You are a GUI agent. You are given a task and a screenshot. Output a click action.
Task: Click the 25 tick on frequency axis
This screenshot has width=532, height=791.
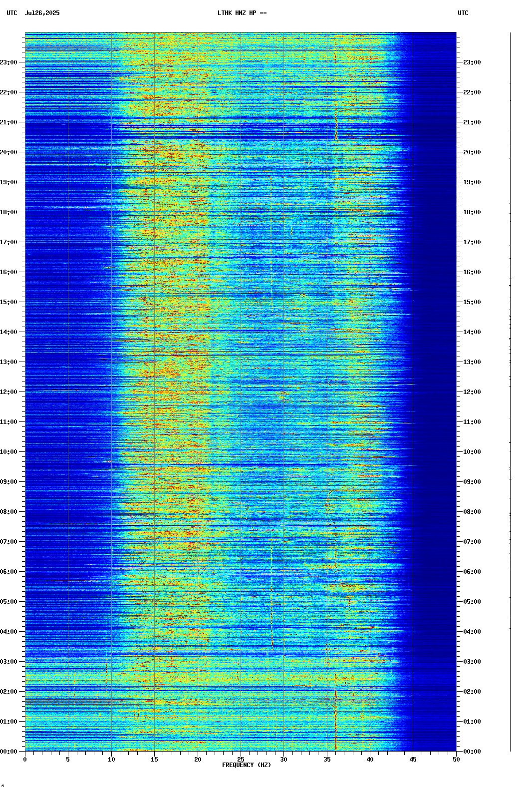coord(241,760)
